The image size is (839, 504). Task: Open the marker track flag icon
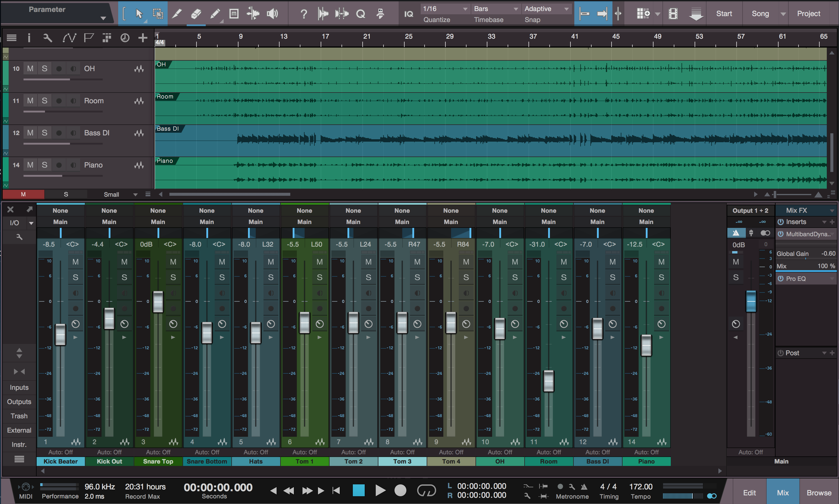coord(89,38)
